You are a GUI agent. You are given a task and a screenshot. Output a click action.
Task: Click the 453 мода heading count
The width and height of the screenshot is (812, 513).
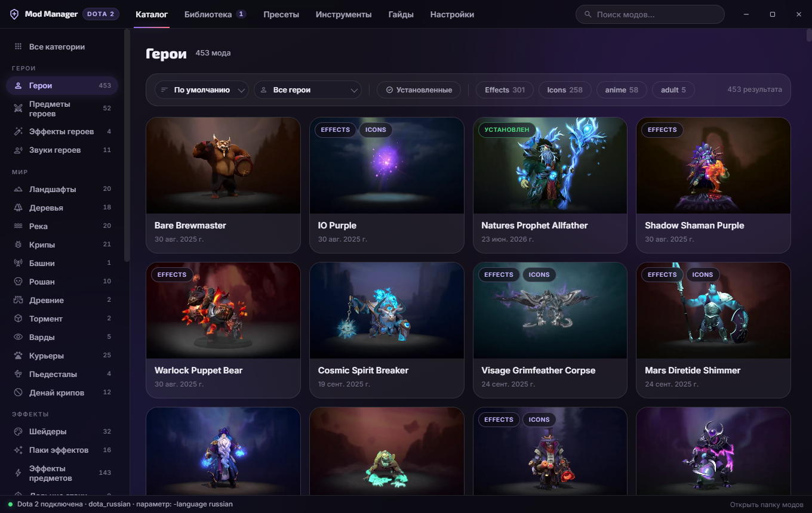pos(213,53)
